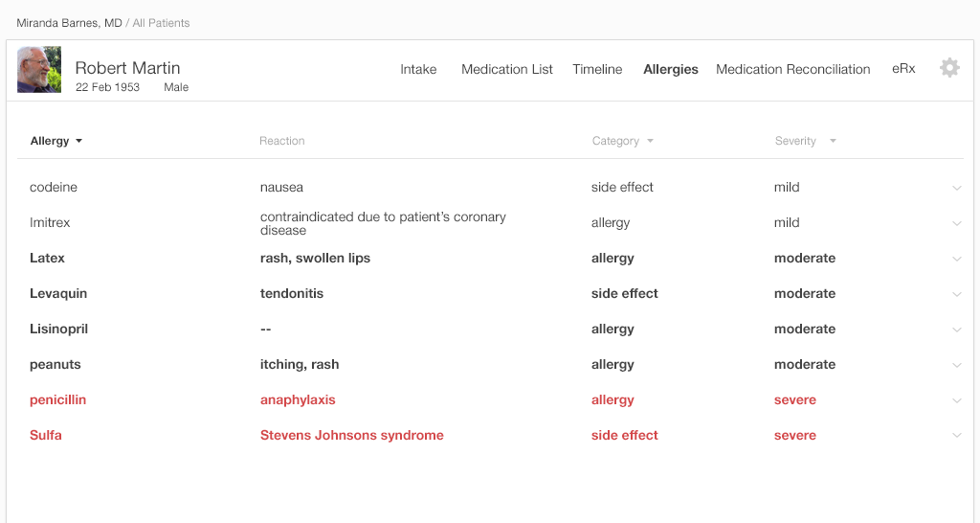Expand the Latex allergy row chevron
The image size is (980, 523).
coord(957,259)
